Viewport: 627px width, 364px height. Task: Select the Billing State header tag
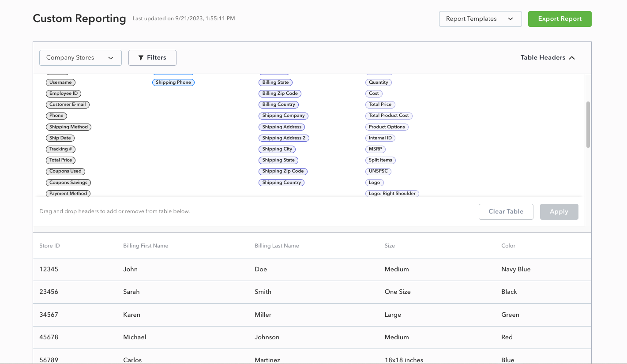[275, 83]
